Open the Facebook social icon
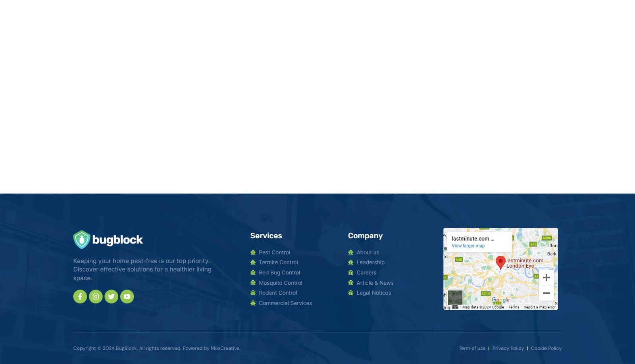This screenshot has height=364, width=635. (80, 297)
